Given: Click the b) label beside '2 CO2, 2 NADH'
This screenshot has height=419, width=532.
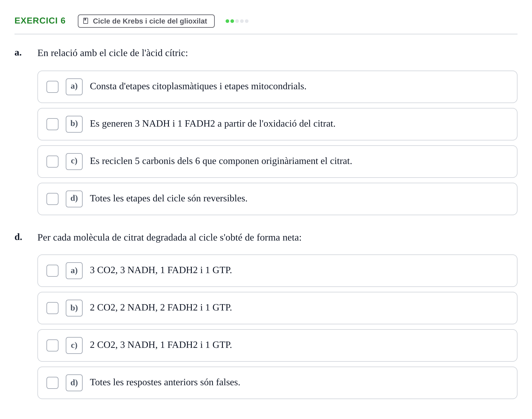Looking at the screenshot, I should pyautogui.click(x=74, y=308).
